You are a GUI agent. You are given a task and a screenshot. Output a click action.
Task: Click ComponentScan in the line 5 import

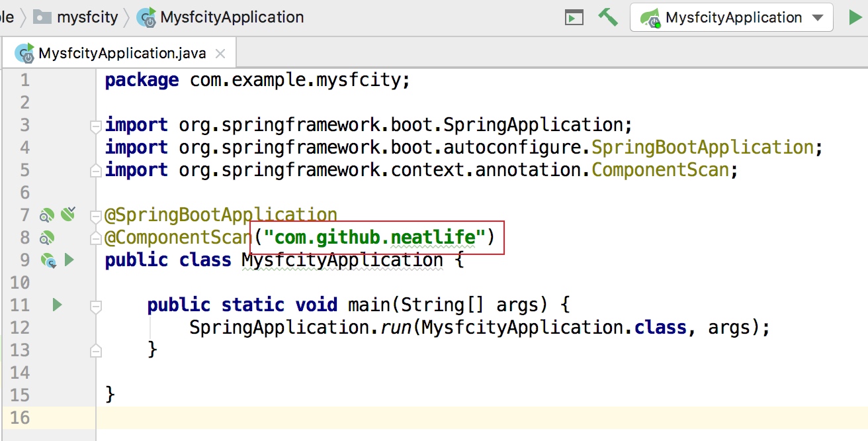click(660, 170)
